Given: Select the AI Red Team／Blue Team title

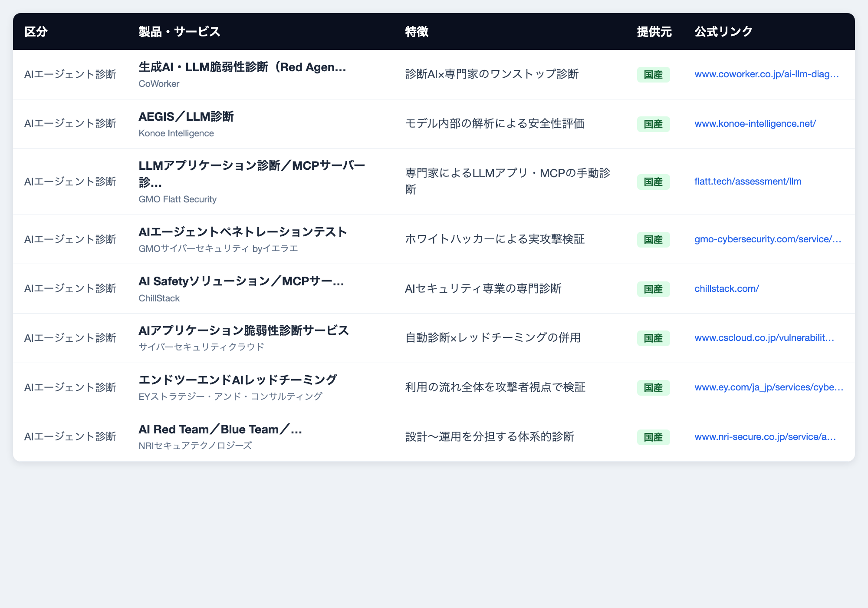Looking at the screenshot, I should (220, 430).
